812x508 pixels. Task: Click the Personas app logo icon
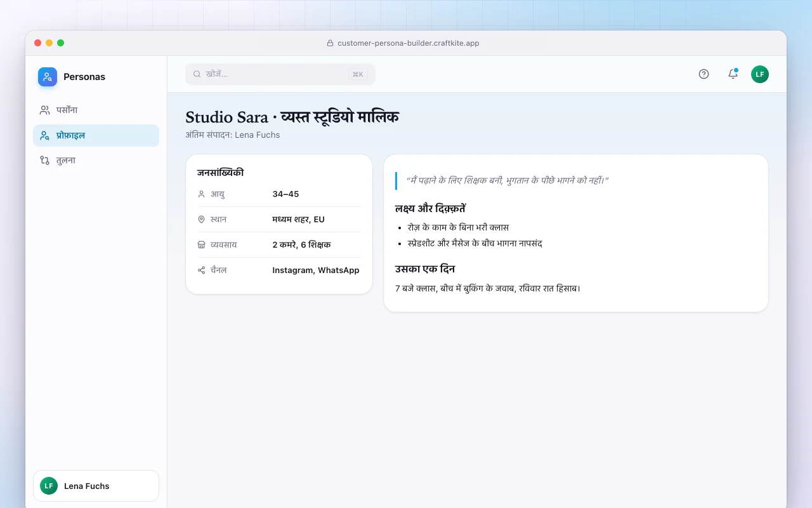click(48, 77)
